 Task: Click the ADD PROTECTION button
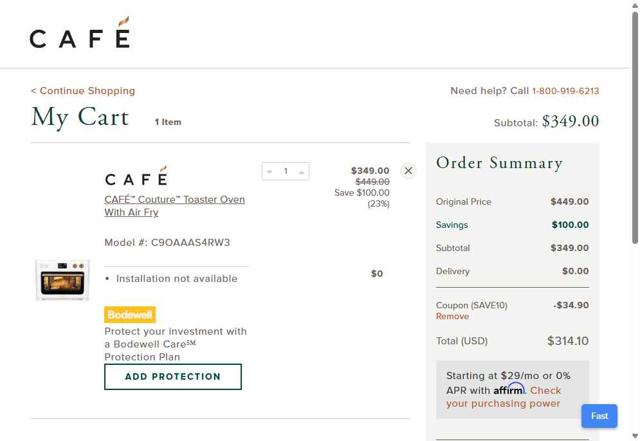point(173,376)
